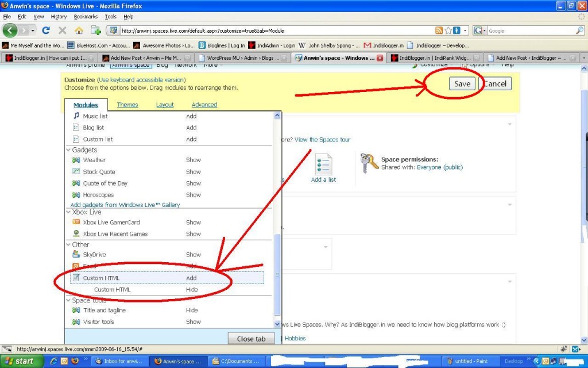Show the Horoscopes gadget
The height and width of the screenshot is (368, 588).
coord(194,195)
